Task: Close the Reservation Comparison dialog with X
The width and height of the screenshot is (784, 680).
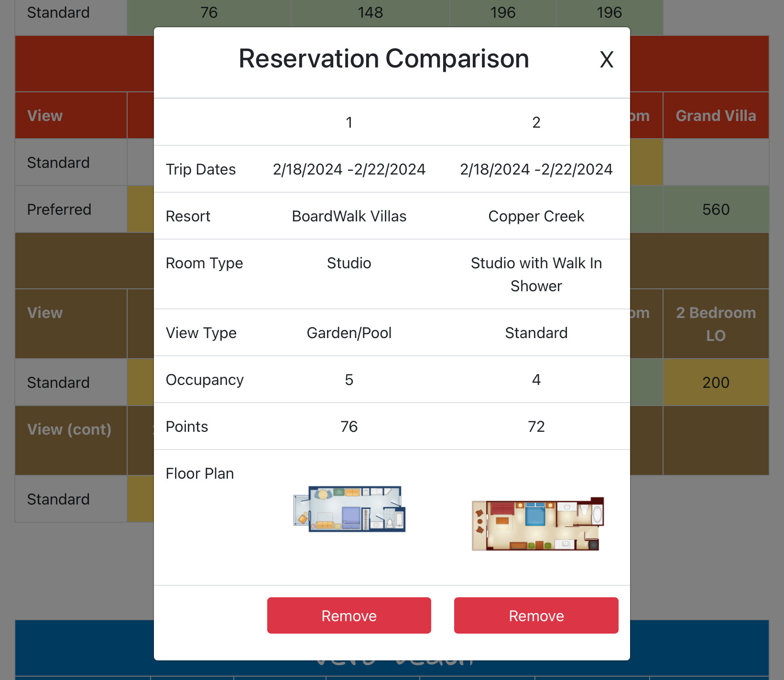Action: click(x=606, y=60)
